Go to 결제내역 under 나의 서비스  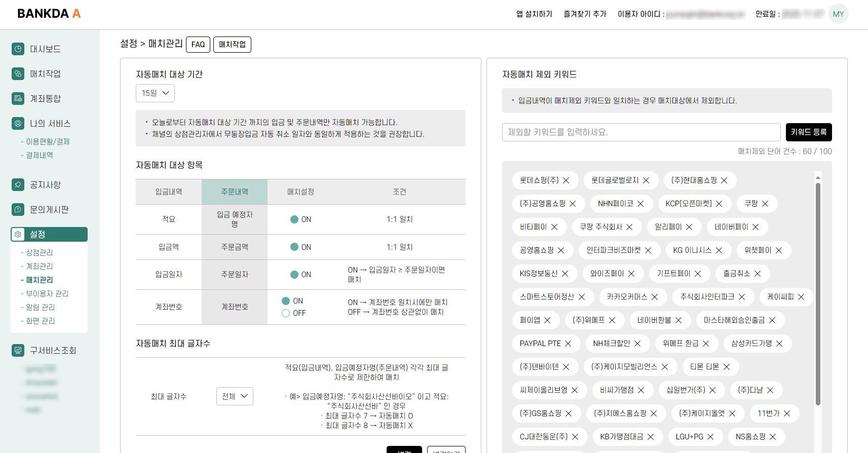(x=40, y=155)
